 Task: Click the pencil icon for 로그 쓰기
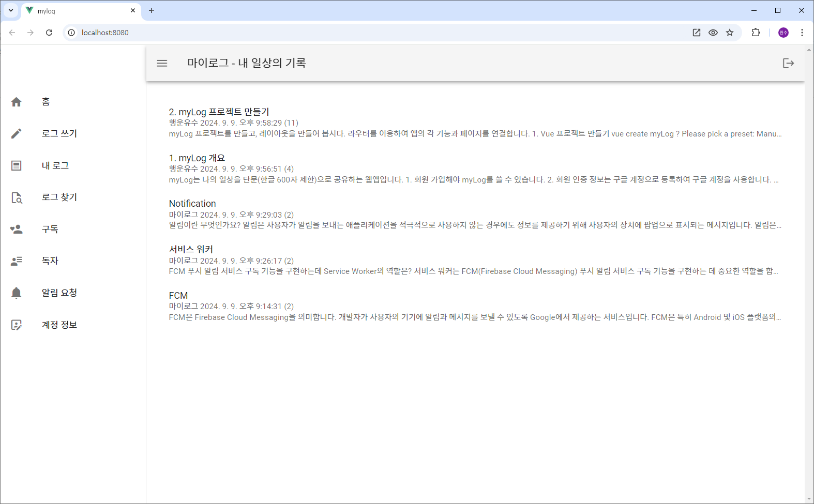[x=17, y=134]
